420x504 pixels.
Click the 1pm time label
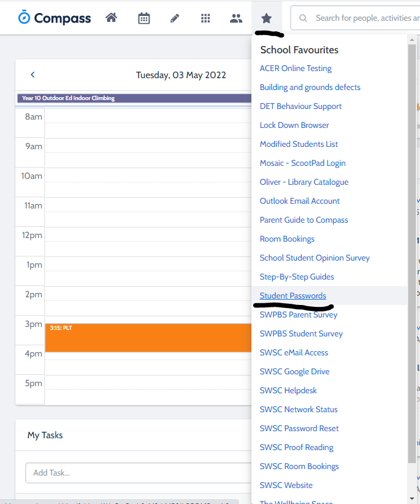tap(34, 265)
